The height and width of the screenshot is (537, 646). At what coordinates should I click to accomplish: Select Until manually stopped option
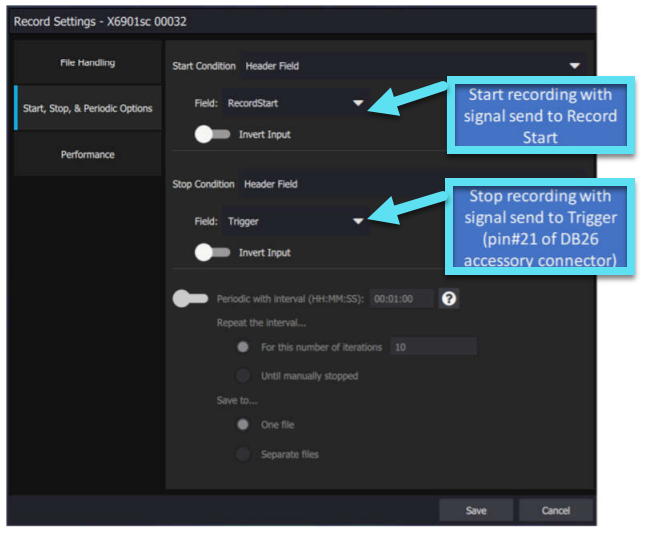pos(242,376)
